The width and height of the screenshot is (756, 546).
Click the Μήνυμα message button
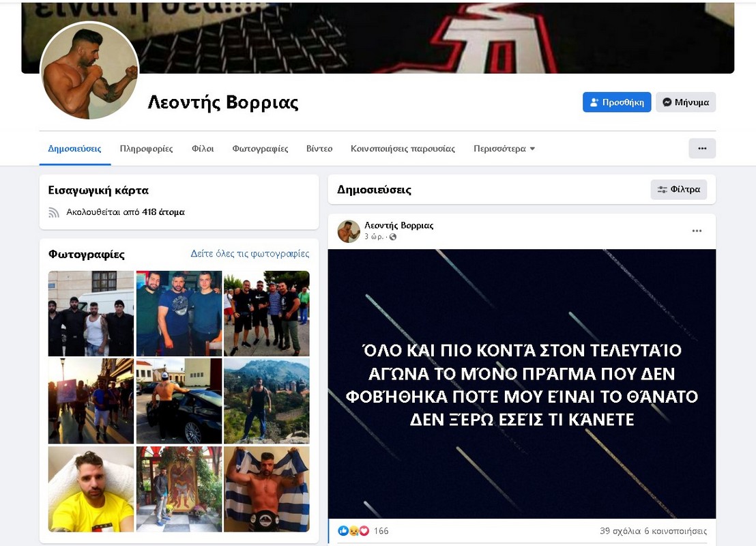[x=685, y=102]
